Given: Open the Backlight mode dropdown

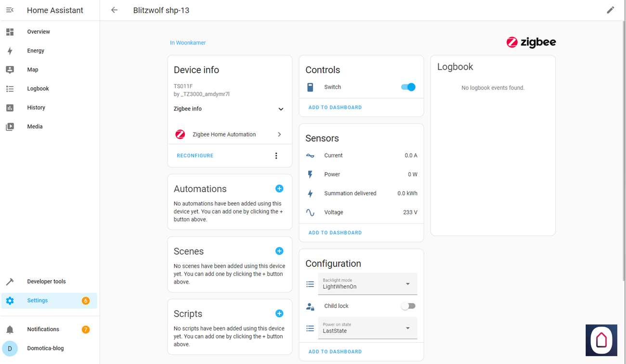Looking at the screenshot, I should coord(367,284).
